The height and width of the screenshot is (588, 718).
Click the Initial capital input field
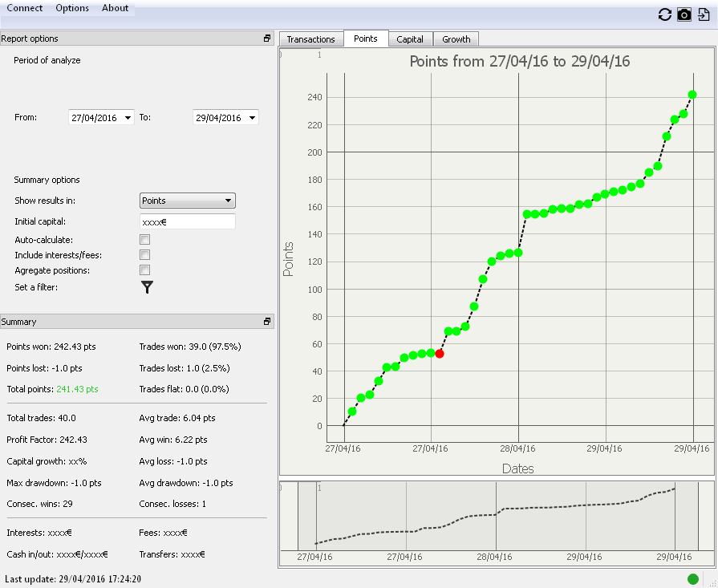pyautogui.click(x=187, y=221)
